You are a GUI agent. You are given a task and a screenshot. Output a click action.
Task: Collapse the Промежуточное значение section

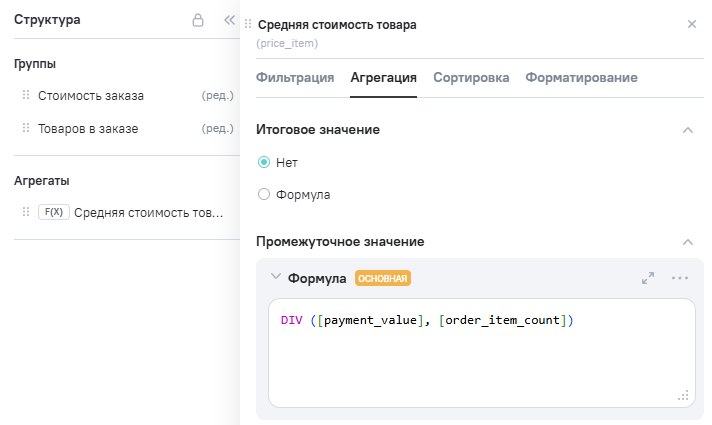tap(687, 242)
